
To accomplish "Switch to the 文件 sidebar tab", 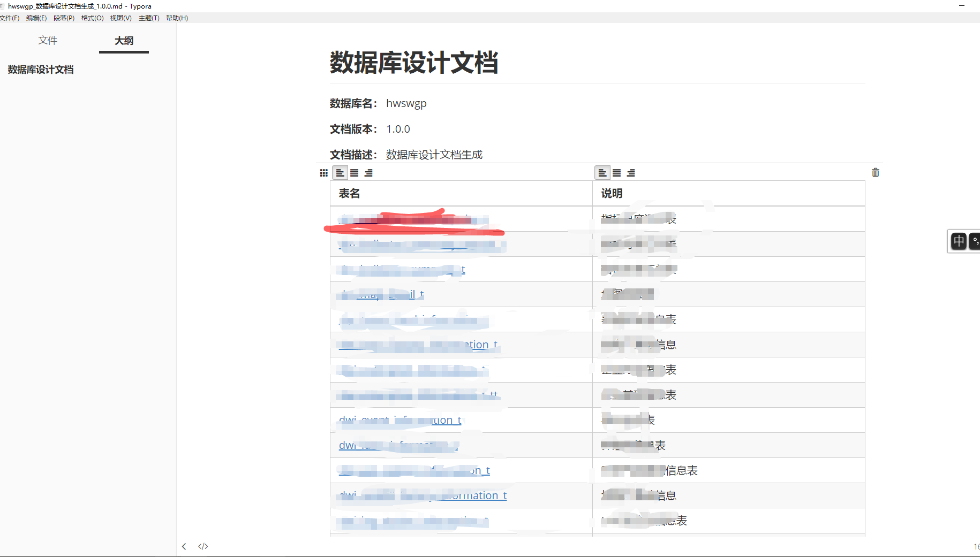I will pyautogui.click(x=48, y=41).
